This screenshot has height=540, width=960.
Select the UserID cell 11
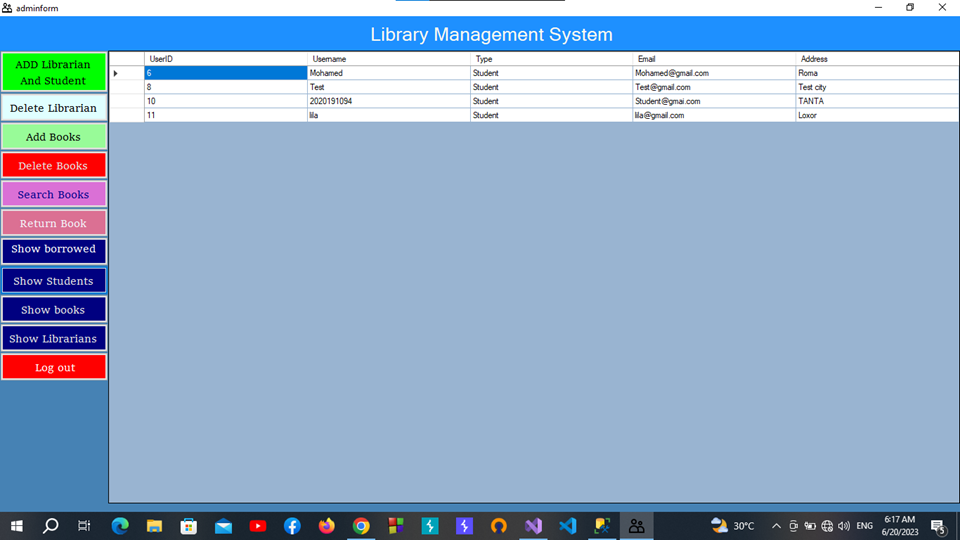[x=226, y=115]
